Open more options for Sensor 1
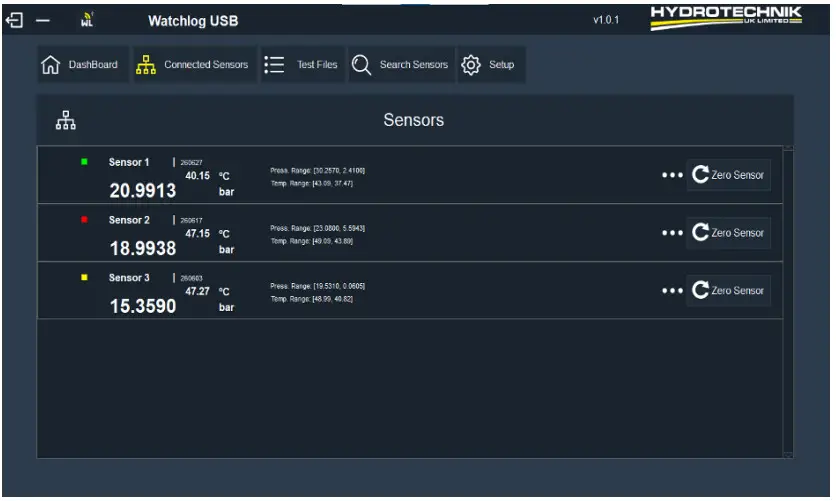This screenshot has height=501, width=836. [672, 175]
